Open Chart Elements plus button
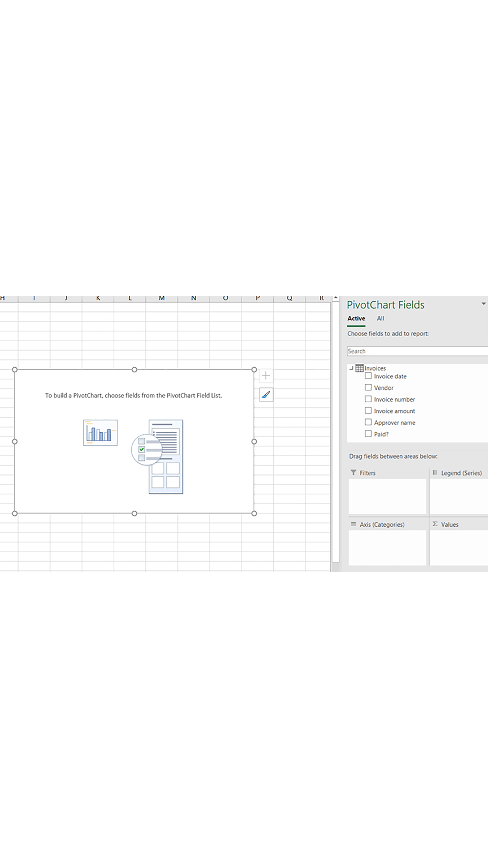Viewport: 488px width, 868px height. (x=266, y=375)
